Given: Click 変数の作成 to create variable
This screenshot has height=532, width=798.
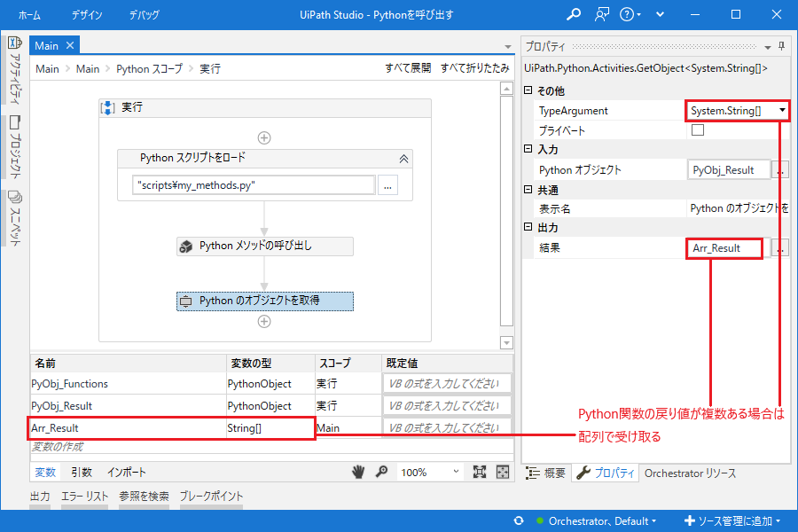Looking at the screenshot, I should [x=58, y=447].
